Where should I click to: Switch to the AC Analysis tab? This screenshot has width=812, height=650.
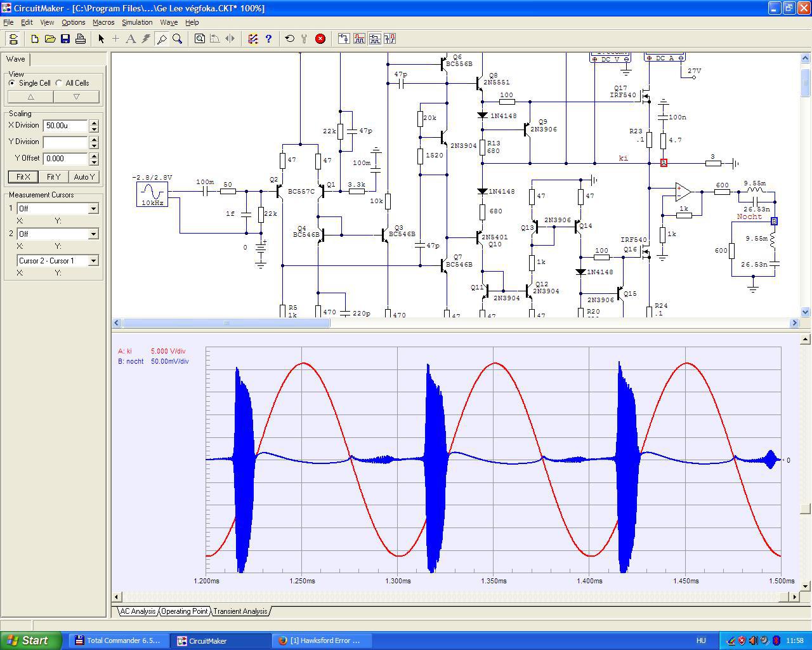[138, 611]
